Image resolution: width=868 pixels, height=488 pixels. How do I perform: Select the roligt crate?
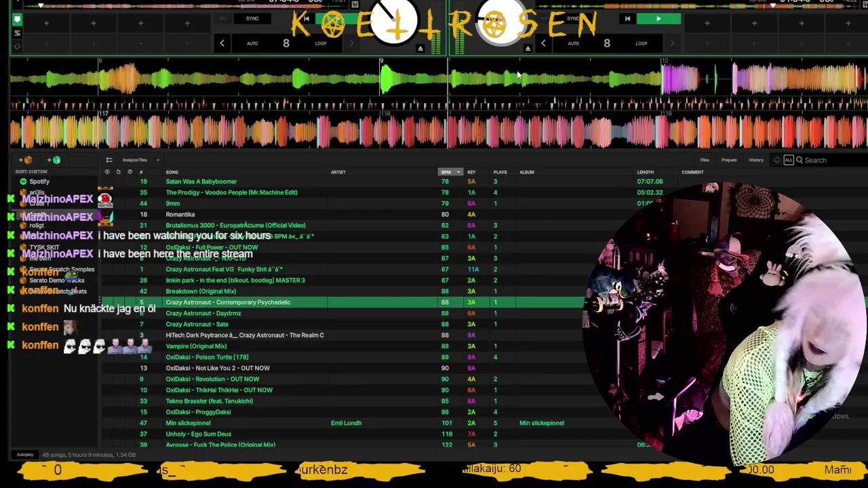pyautogui.click(x=36, y=226)
